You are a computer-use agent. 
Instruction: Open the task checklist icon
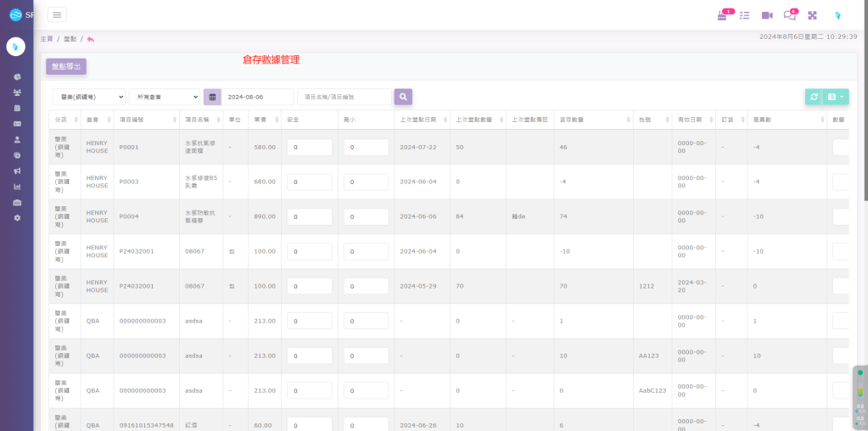pos(744,15)
